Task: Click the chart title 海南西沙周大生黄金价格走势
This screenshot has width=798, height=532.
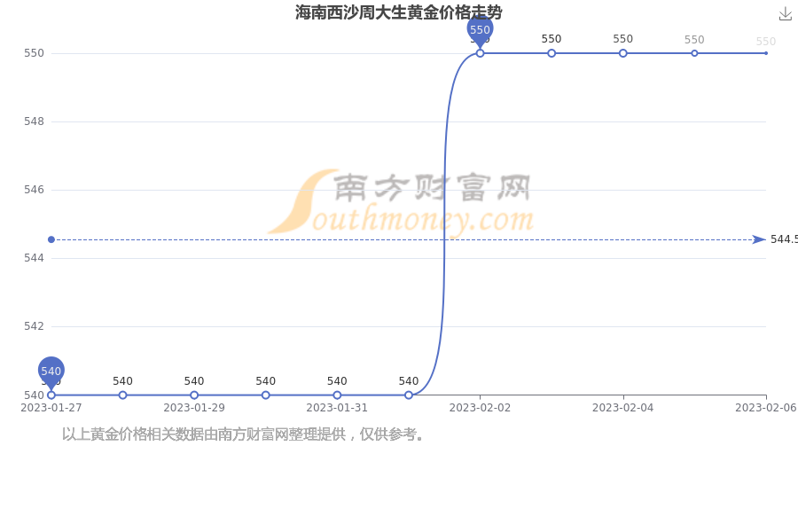Action: pyautogui.click(x=398, y=12)
